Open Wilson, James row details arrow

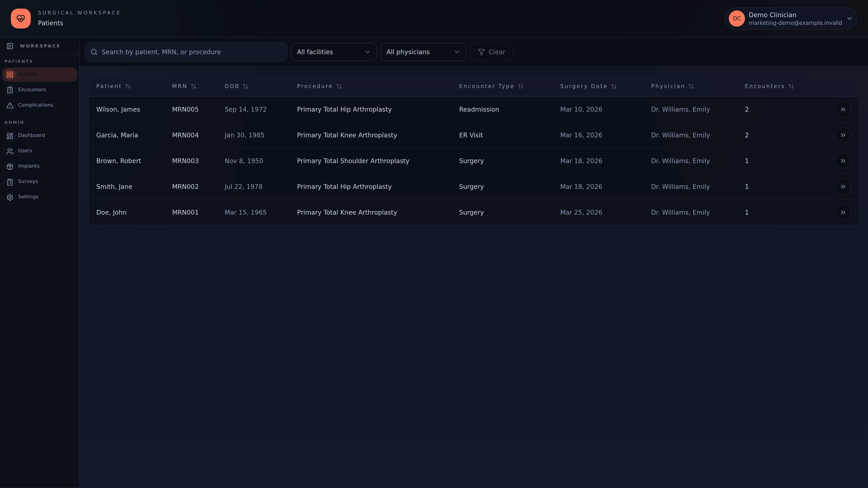[x=843, y=109]
